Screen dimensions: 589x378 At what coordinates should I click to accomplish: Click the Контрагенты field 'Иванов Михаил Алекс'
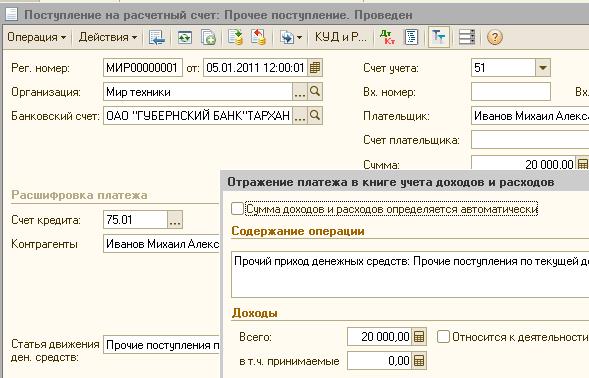point(162,244)
